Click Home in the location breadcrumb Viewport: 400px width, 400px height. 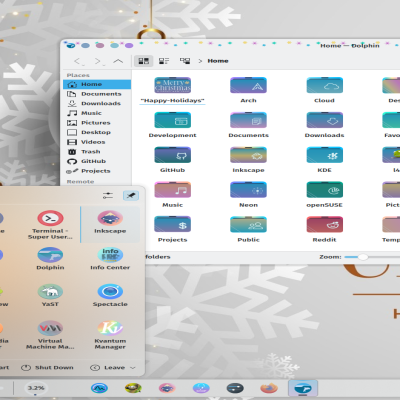pos(218,61)
